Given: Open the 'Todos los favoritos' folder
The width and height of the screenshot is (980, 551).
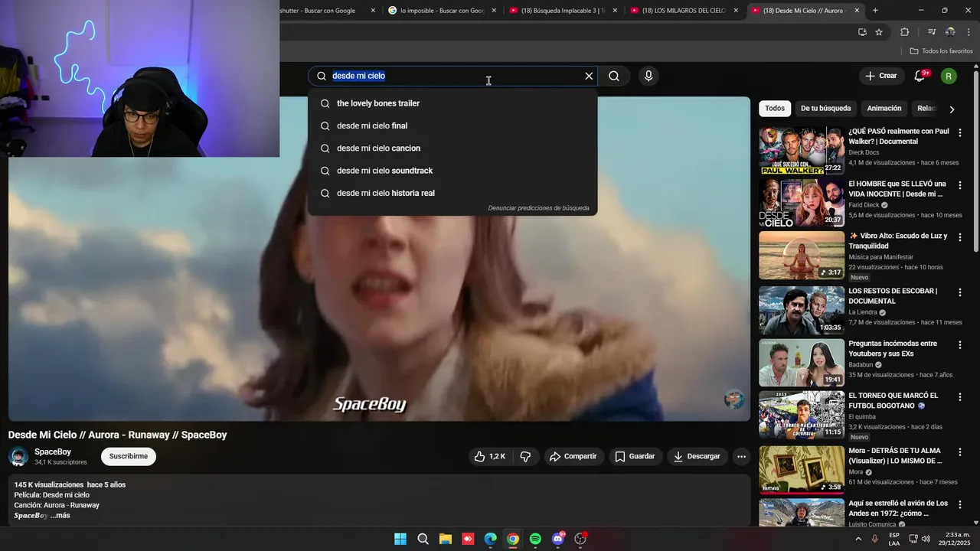Looking at the screenshot, I should (x=941, y=51).
